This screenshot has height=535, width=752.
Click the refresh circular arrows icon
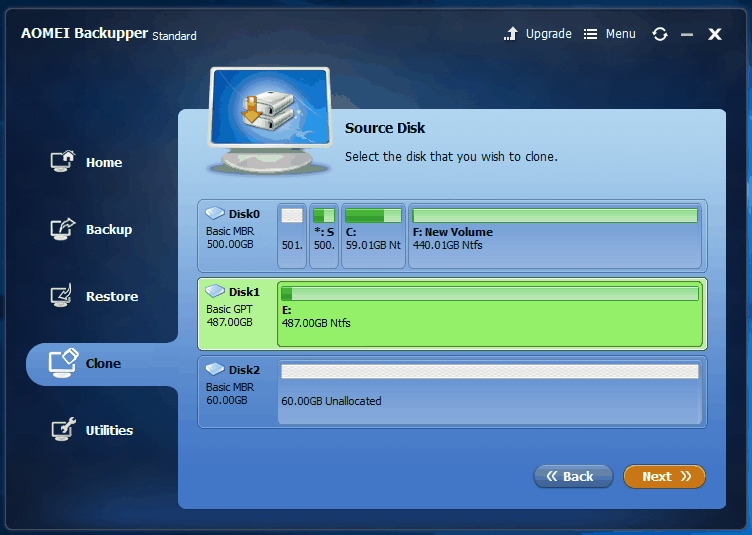tap(660, 34)
